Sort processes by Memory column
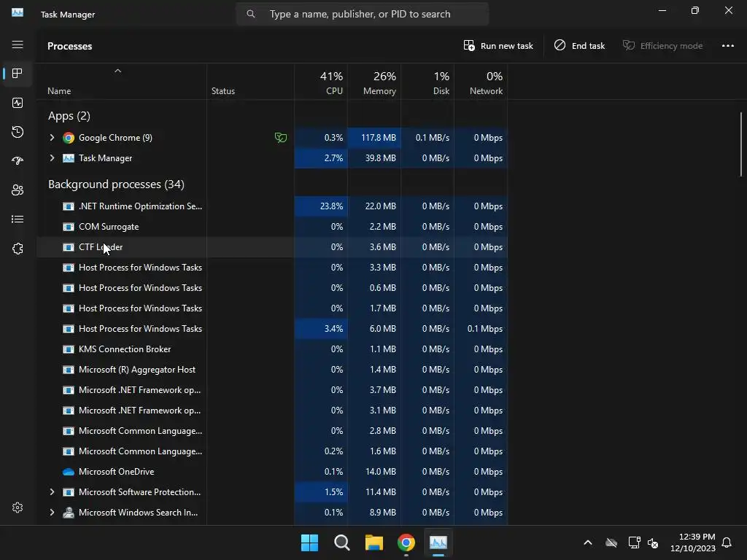Image resolution: width=747 pixels, height=560 pixels. click(374, 82)
